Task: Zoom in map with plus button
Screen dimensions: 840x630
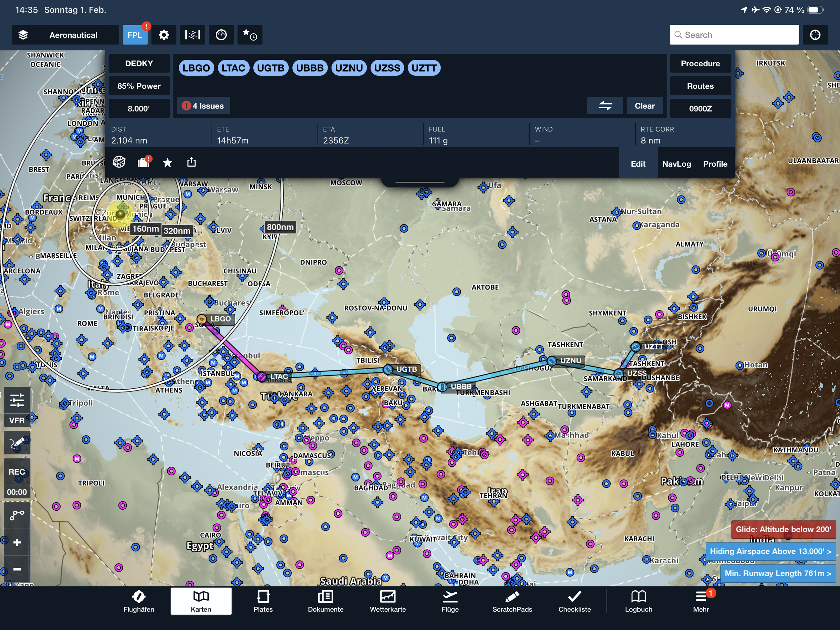Action: click(x=17, y=542)
